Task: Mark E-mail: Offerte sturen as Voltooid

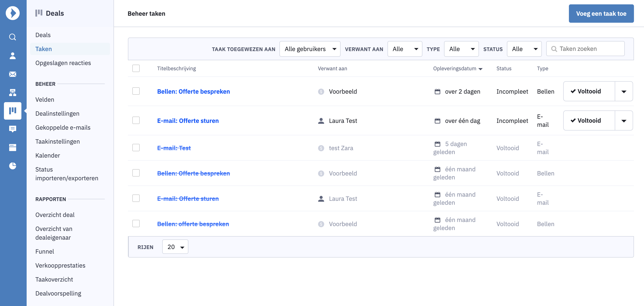Action: 589,121
